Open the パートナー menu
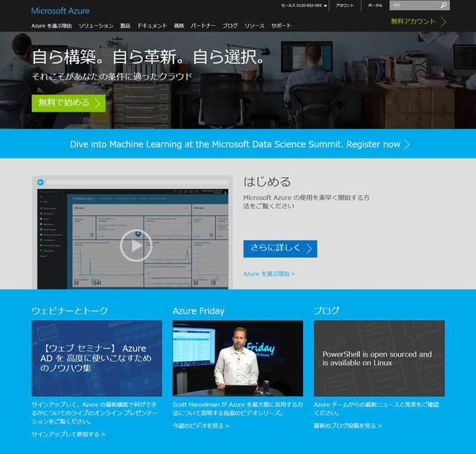 tap(203, 26)
